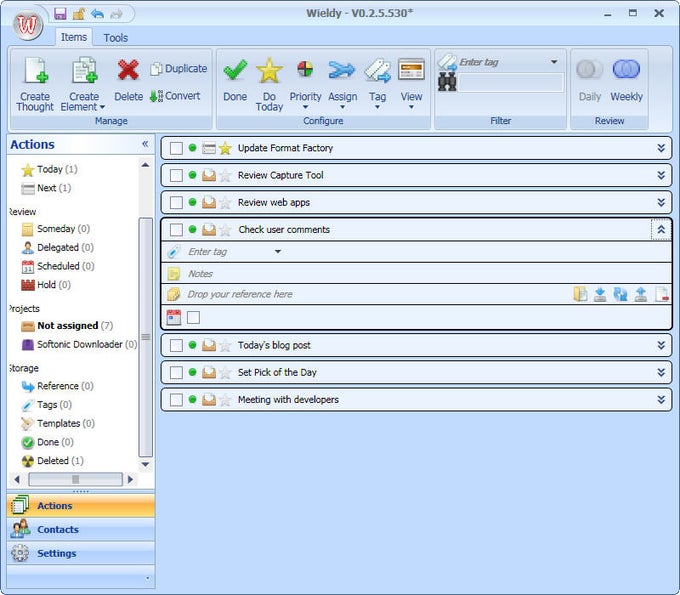680x595 pixels.
Task: Tick the checkbox beside the calendar icon
Action: 193,317
